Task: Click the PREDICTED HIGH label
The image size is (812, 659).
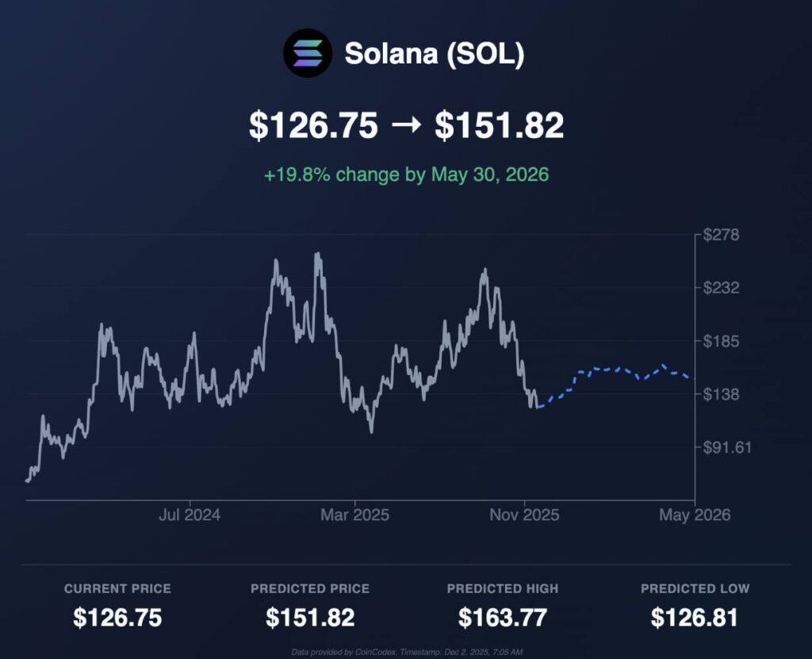Action: tap(502, 588)
